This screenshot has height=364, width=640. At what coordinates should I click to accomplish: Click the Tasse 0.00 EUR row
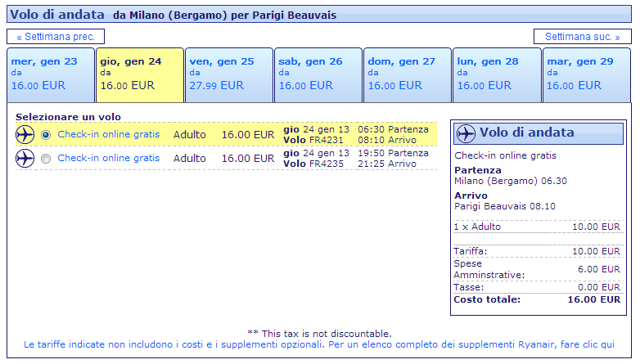coord(539,287)
